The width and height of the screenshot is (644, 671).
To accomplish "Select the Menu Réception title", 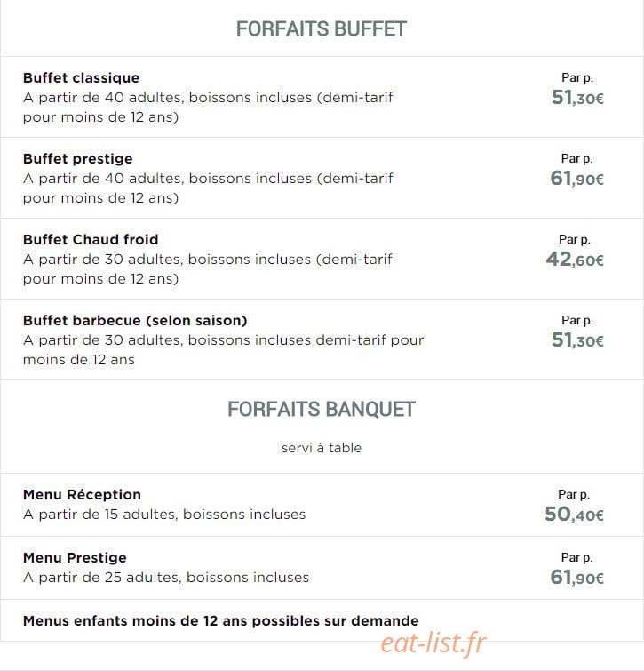I will pos(82,495).
